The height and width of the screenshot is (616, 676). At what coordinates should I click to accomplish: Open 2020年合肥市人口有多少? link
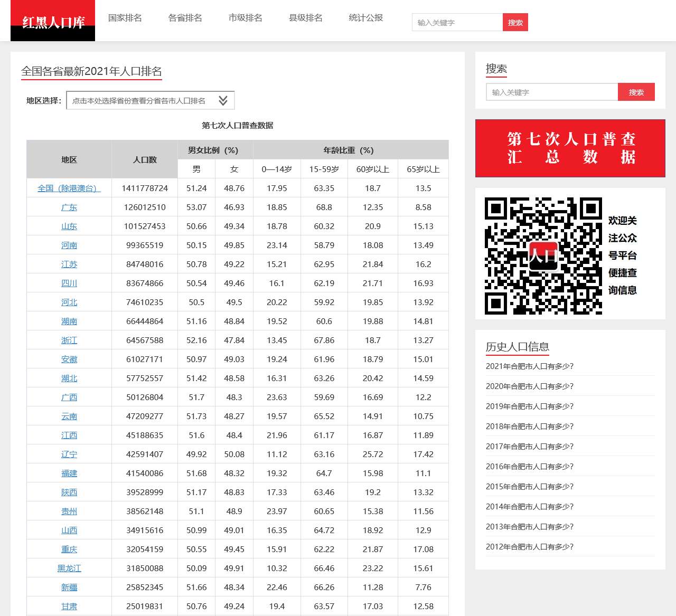click(530, 386)
